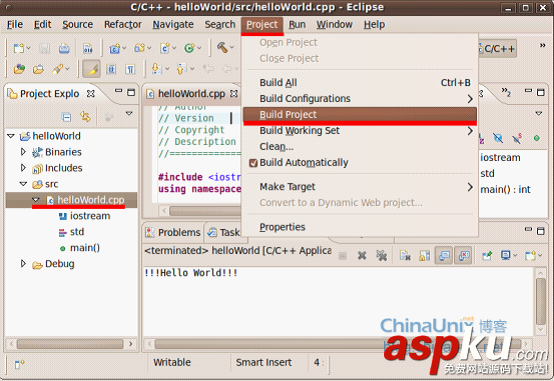Viewport: 554px width, 381px height.
Task: Click the Display Selected Console icon
Action: [506, 255]
